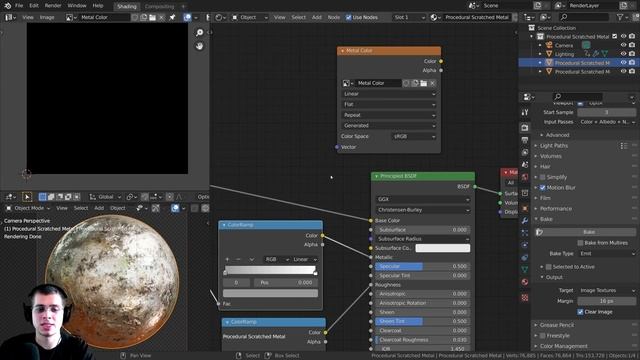640x360 pixels.
Task: Open the Modifier properties wrench tab
Action: tap(525, 220)
